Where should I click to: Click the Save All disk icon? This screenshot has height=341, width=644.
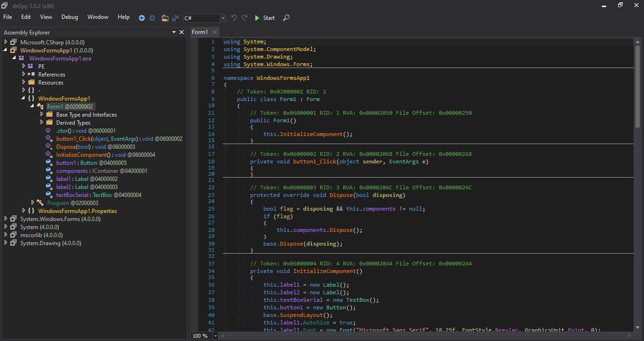tap(175, 18)
